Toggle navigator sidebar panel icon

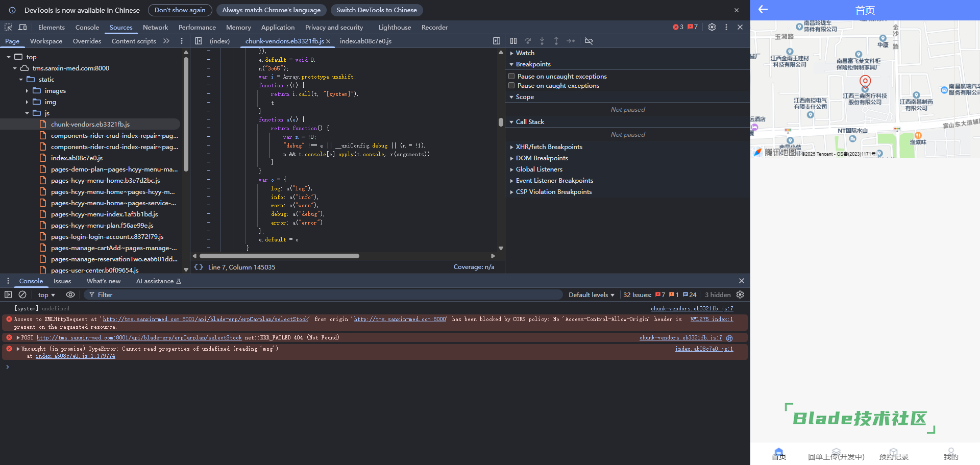click(199, 41)
